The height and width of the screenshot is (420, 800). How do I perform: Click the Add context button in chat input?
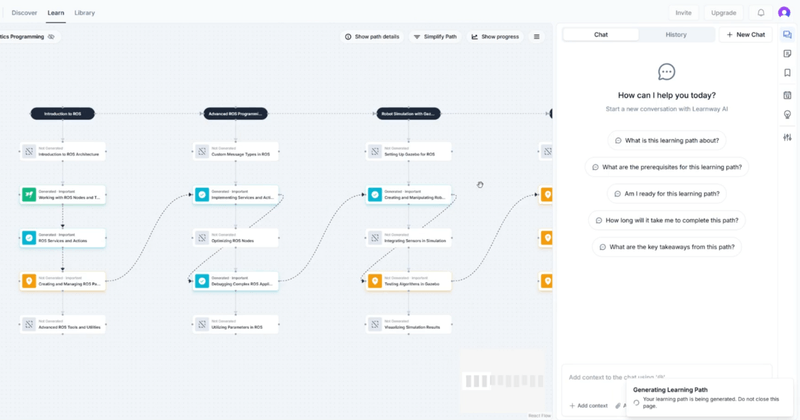[588, 406]
